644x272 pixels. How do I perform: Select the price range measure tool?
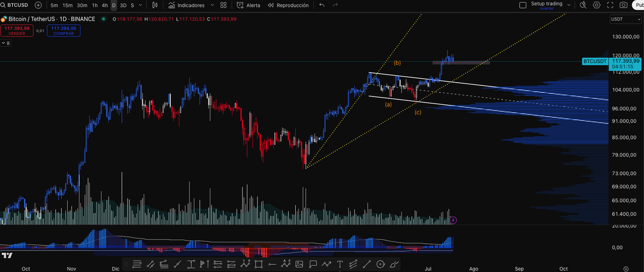point(191,264)
